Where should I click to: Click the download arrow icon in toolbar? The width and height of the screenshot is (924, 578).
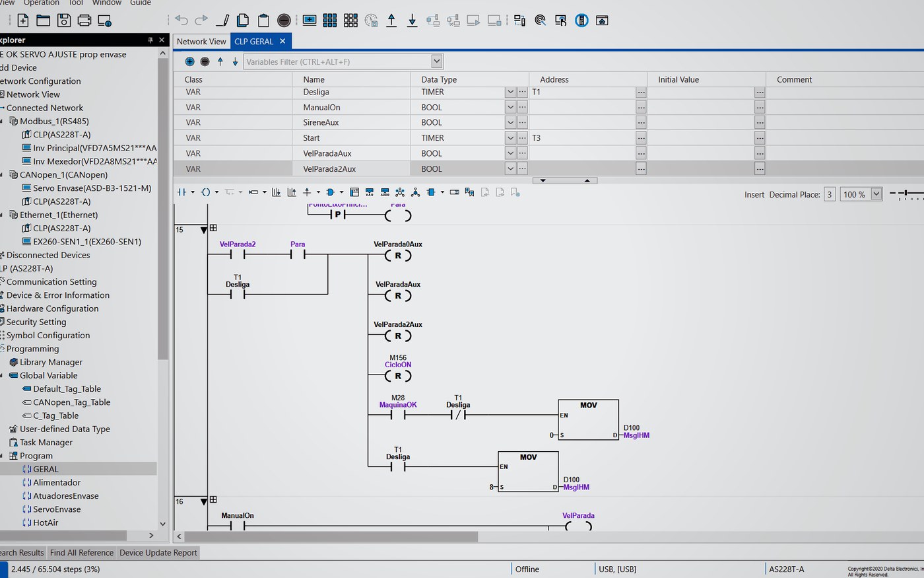point(412,20)
